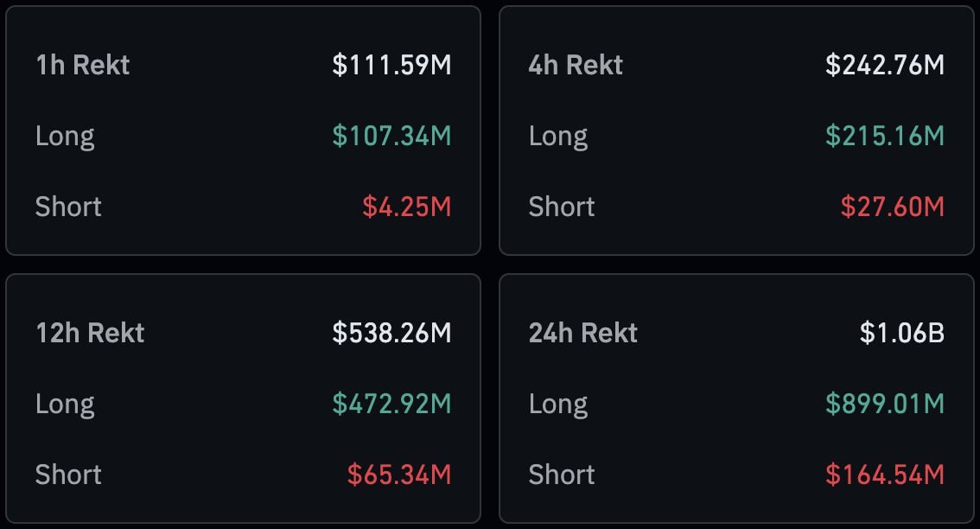The image size is (980, 529).
Task: Click the 1h Long amount $107.34M
Action: (391, 136)
